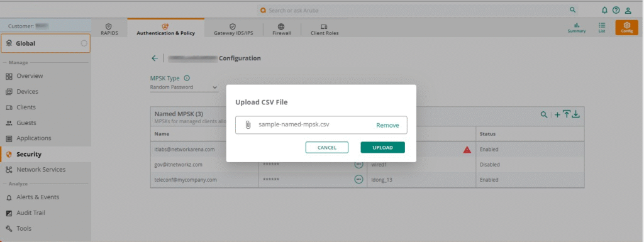Click the search magnifier in top bar
The image size is (644, 242).
pos(572,10)
